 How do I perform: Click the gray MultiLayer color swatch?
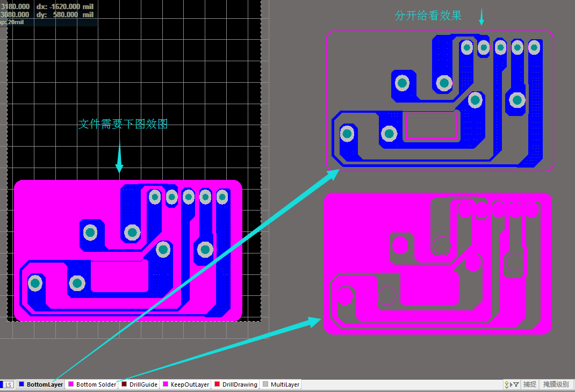[x=265, y=384]
